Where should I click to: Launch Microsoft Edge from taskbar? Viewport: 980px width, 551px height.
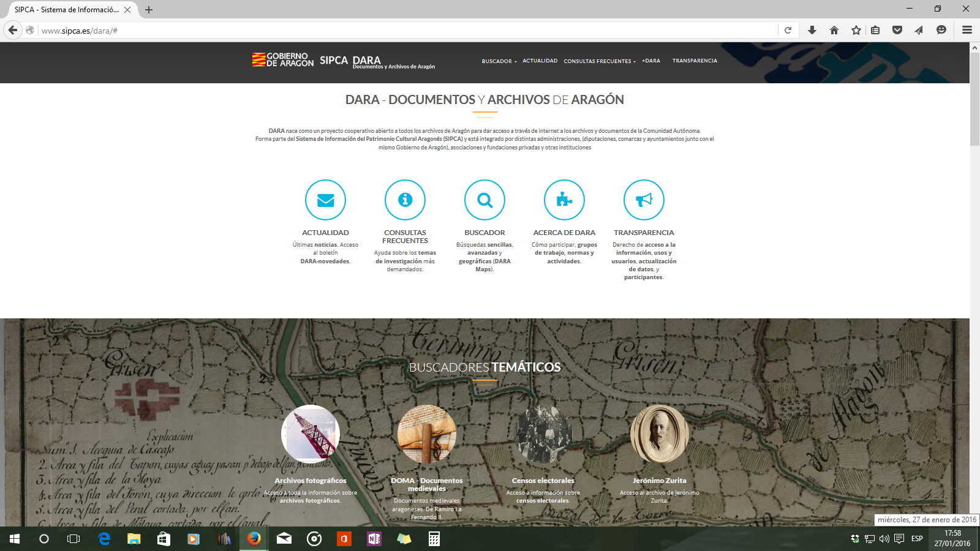[x=104, y=539]
